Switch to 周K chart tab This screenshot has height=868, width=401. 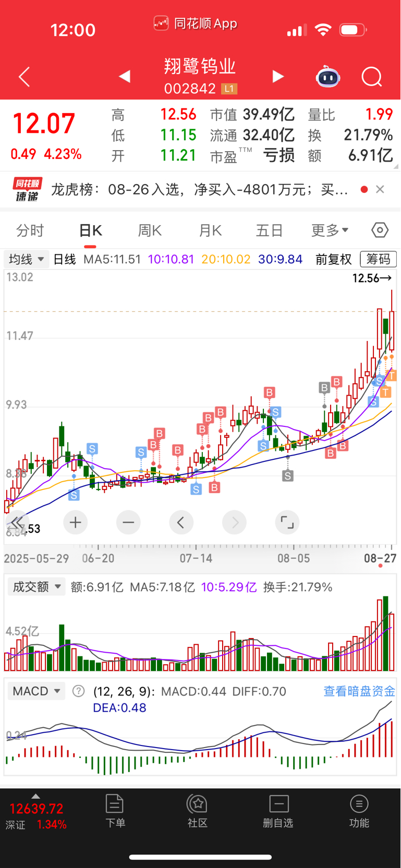(150, 230)
